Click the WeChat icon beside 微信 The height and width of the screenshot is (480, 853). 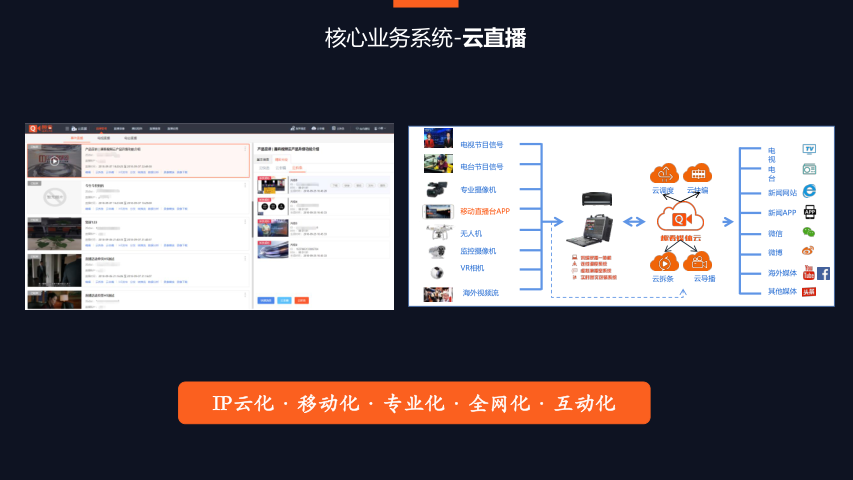pos(809,232)
